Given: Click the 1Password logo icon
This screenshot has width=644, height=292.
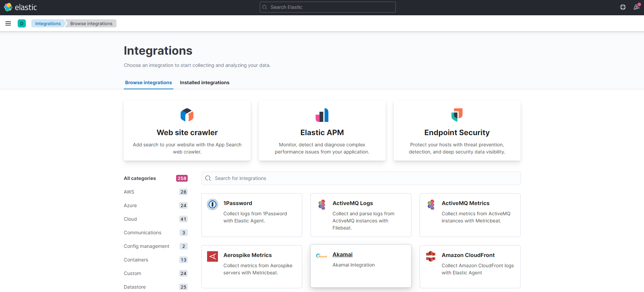Looking at the screenshot, I should [x=213, y=204].
